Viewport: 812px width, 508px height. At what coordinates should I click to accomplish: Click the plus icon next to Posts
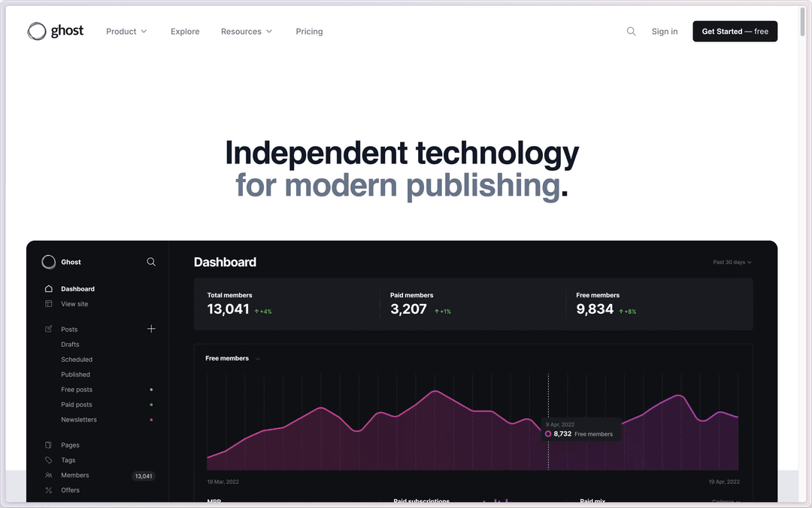pyautogui.click(x=151, y=329)
